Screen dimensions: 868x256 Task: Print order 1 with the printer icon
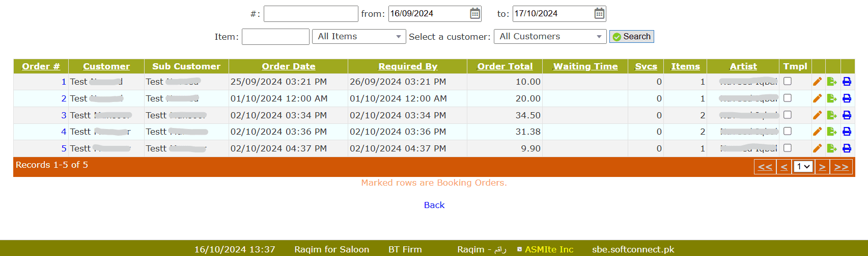(x=847, y=82)
